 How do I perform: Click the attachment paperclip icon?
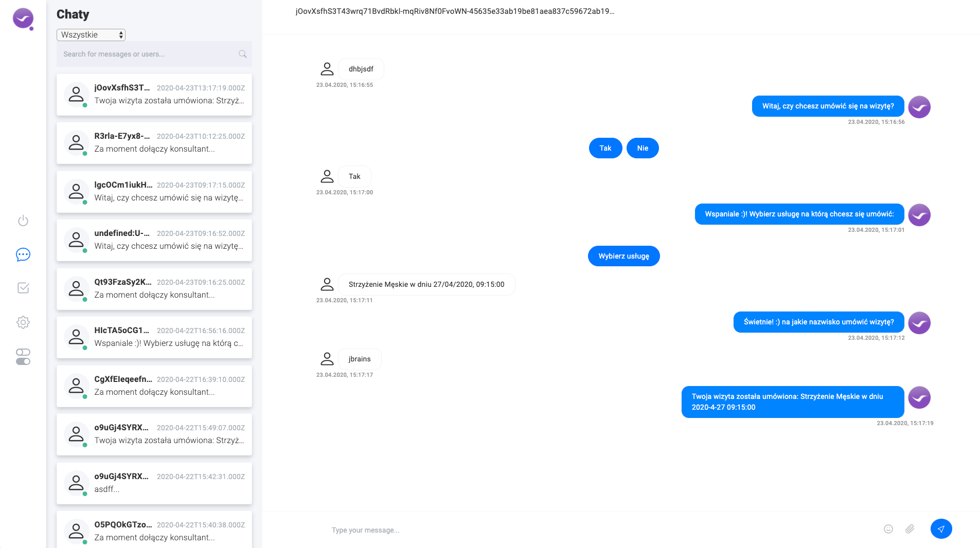[910, 529]
